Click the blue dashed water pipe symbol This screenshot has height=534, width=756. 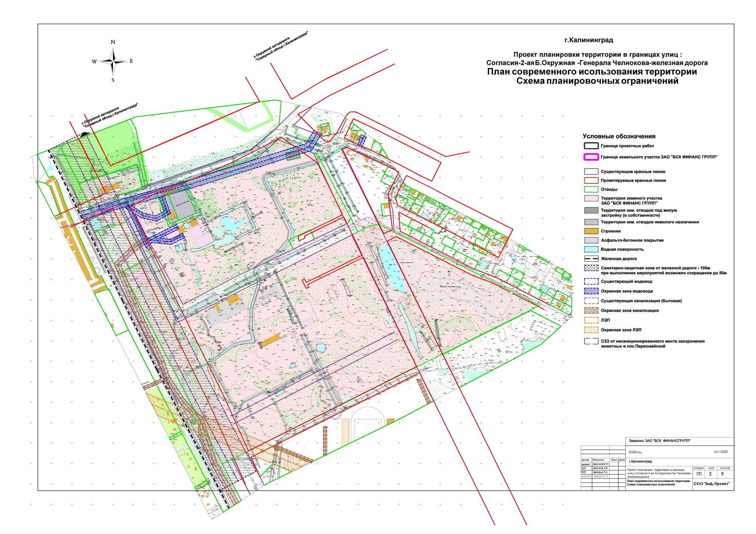(591, 281)
